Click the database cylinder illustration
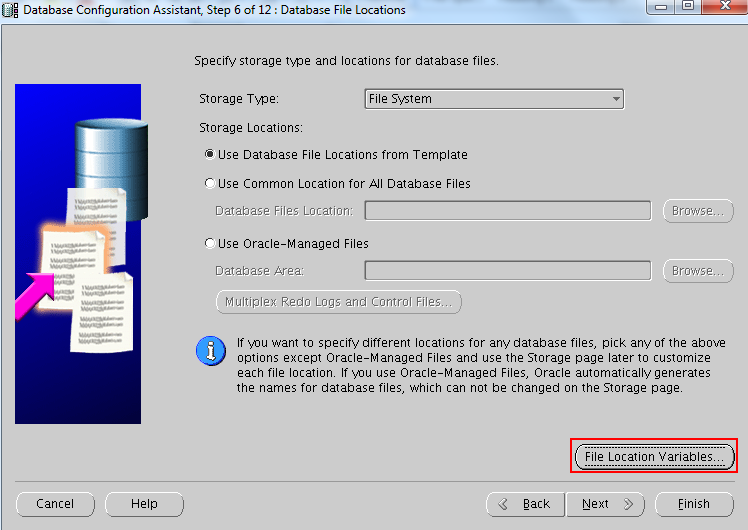Screen dimensions: 748x530 (x=112, y=167)
